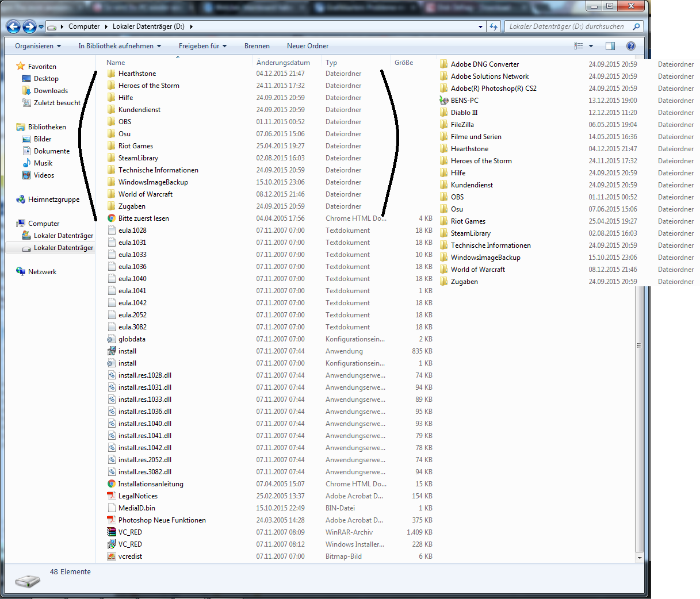This screenshot has width=700, height=599.
Task: Select install.res.3082.dll file
Action: 145,472
